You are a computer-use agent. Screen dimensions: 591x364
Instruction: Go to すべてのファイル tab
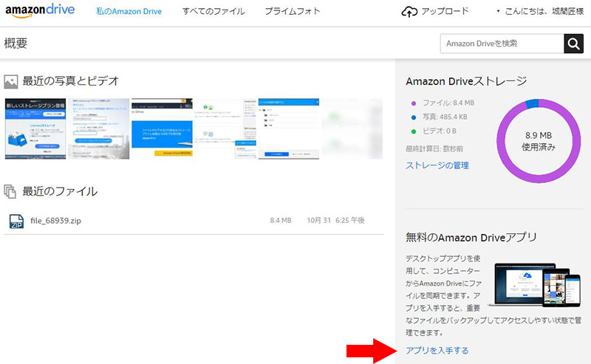pos(213,11)
